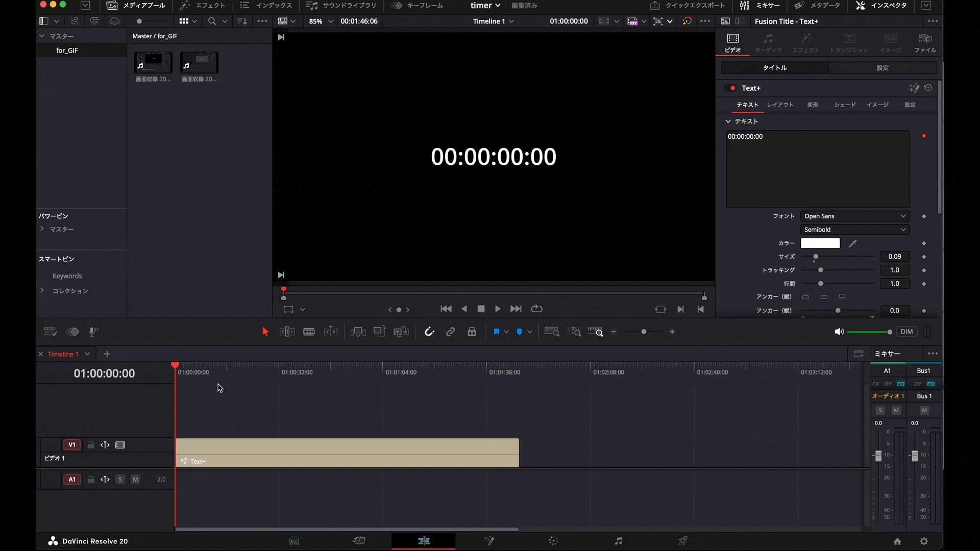Select the blade edit mode tool
The height and width of the screenshot is (551, 980).
309,332
